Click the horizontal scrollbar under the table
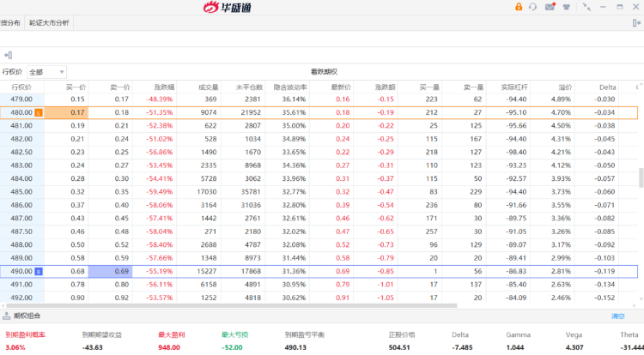644x355 pixels. coord(231,306)
